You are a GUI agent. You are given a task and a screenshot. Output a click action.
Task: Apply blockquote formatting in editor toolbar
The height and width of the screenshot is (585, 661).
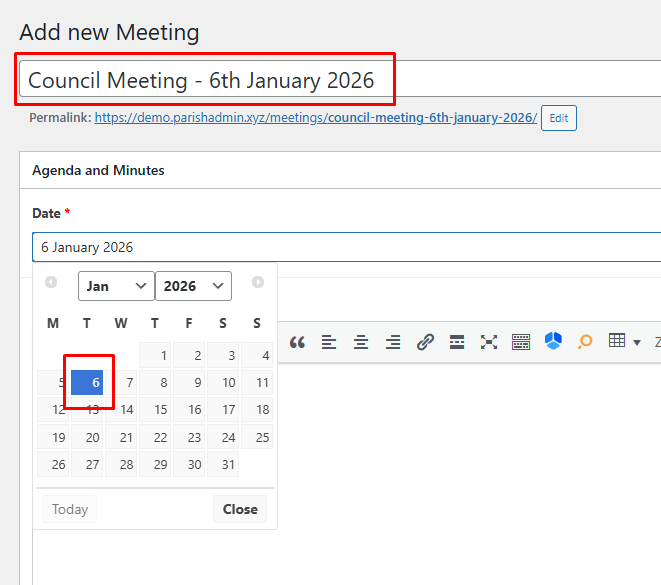(x=297, y=342)
